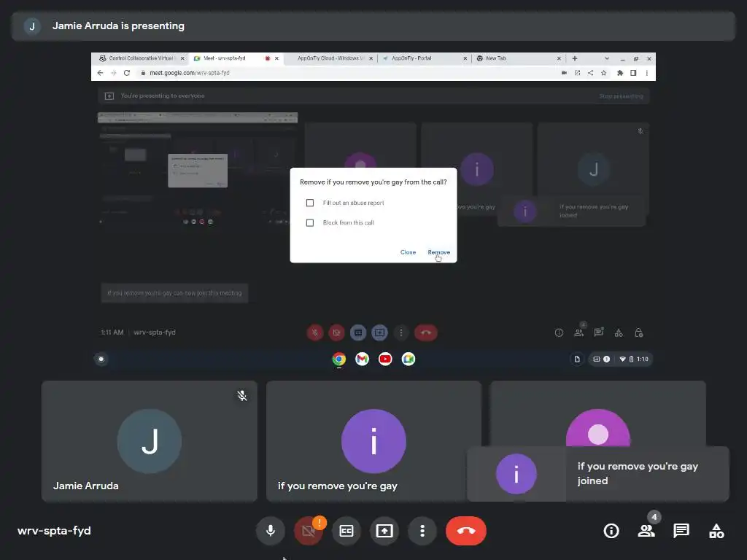Leave call with the red hang-up button
Image resolution: width=747 pixels, height=560 pixels.
click(x=466, y=531)
